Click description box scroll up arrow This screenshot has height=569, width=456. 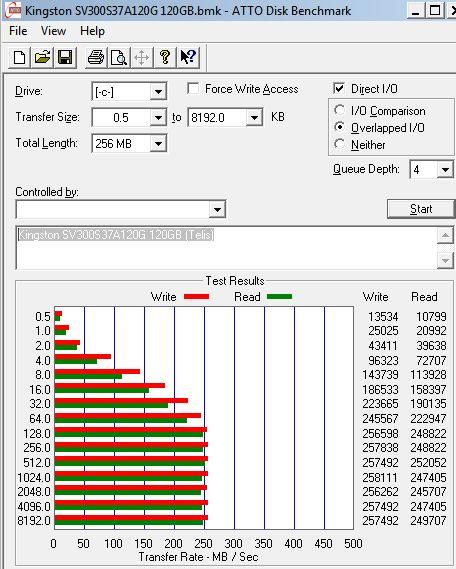click(x=445, y=236)
